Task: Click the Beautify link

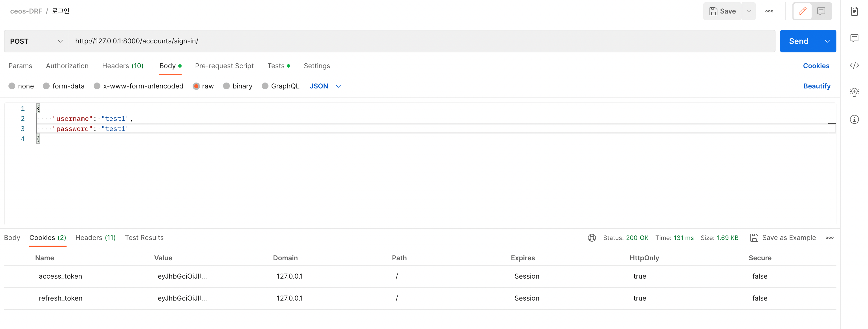Action: tap(817, 86)
